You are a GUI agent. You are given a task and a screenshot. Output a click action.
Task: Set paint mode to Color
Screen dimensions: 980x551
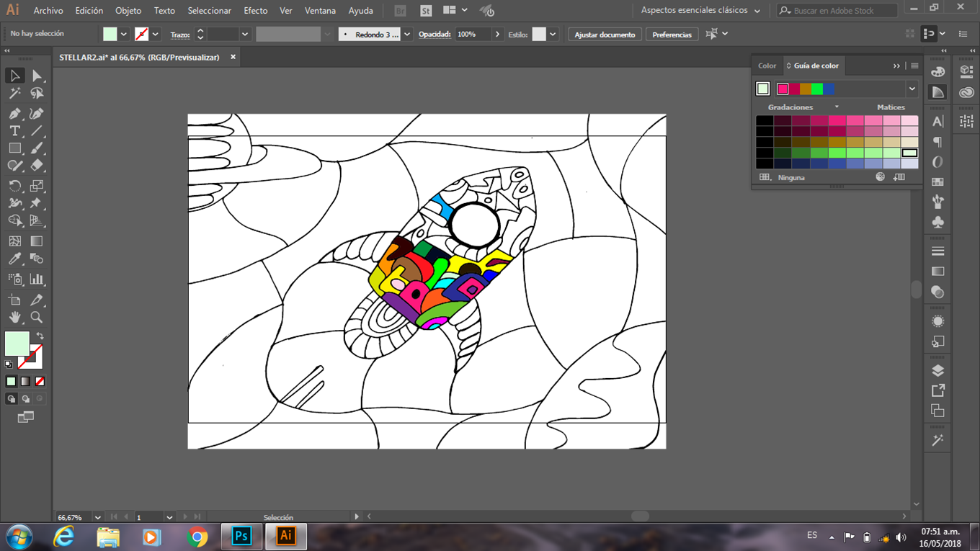pyautogui.click(x=11, y=381)
